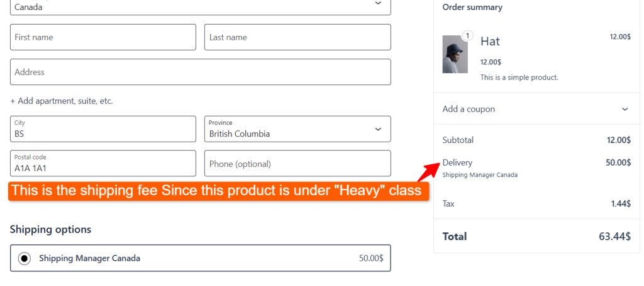Click the Hat product name
644x286 pixels.
click(x=490, y=42)
